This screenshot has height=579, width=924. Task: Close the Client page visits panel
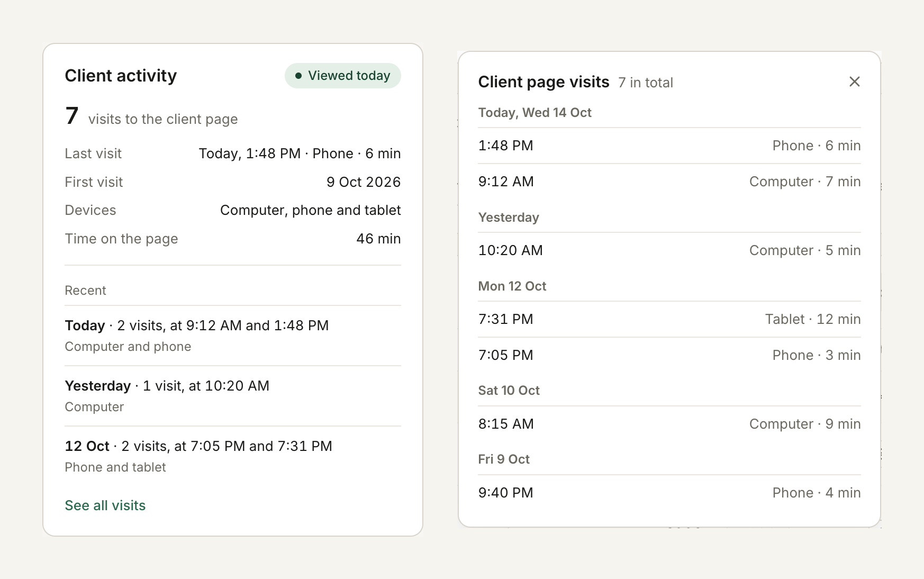(x=854, y=82)
